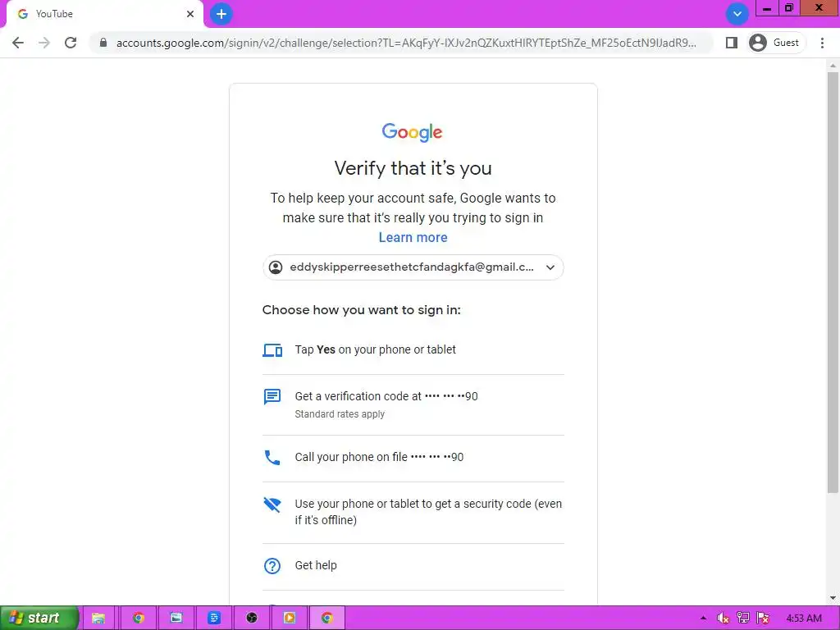This screenshot has height=630, width=840.
Task: Expand the account email switcher
Action: point(413,267)
